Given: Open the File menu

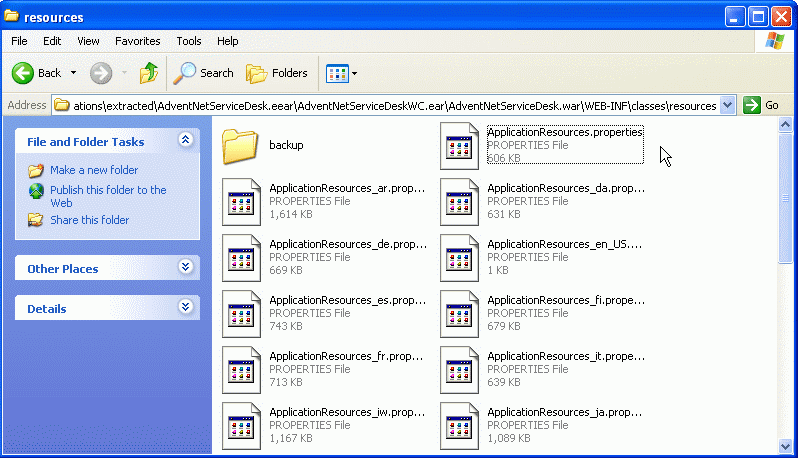Looking at the screenshot, I should point(19,41).
